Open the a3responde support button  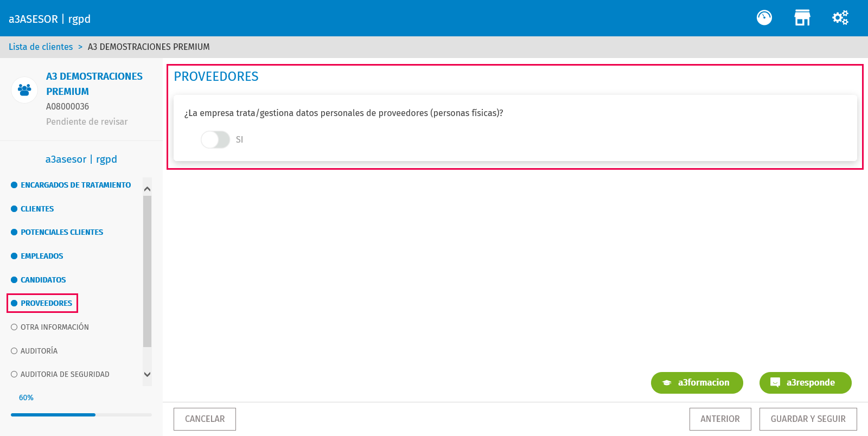[x=806, y=383]
